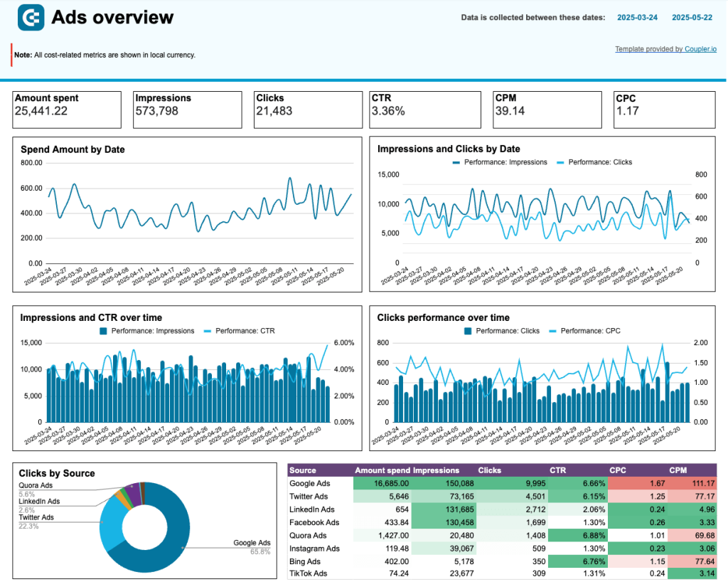Viewport: 728px width, 582px height.
Task: Select the CTR scorecard showing 3.36%
Action: coord(425,110)
